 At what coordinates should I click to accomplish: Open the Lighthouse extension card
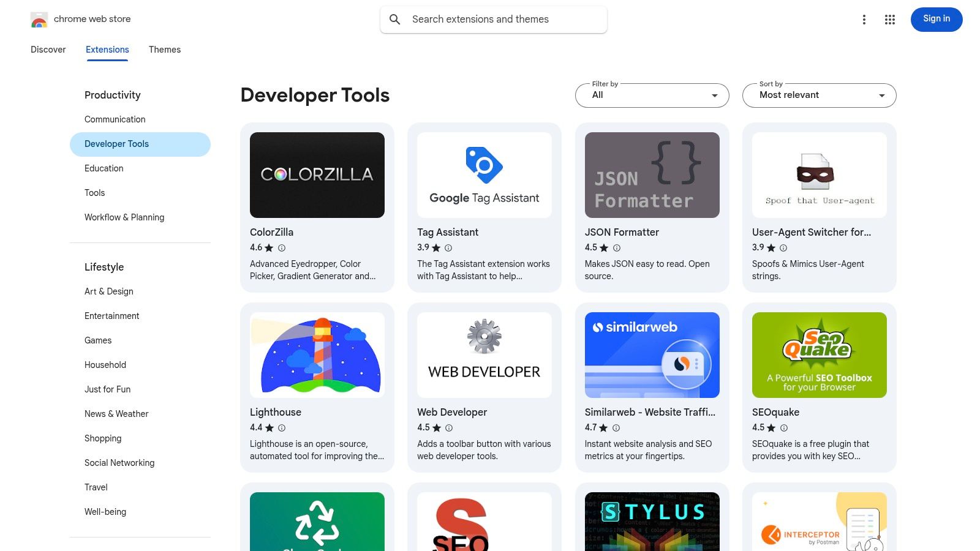pos(317,386)
